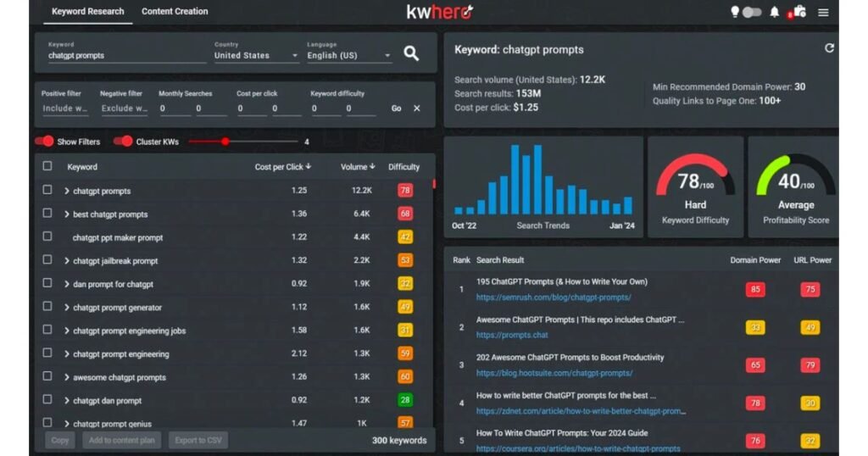The image size is (868, 456).
Task: Click '195 ChatGPT Prompts' result title
Action: pos(562,281)
